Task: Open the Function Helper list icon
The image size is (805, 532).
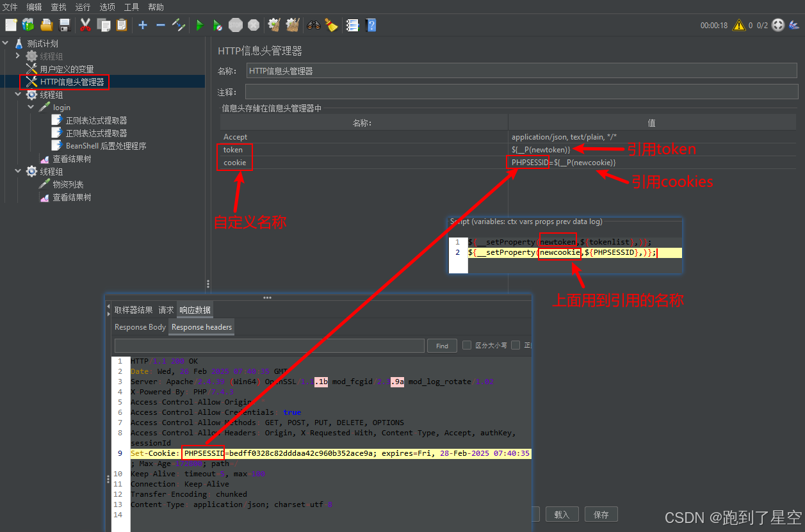Action: pos(352,25)
